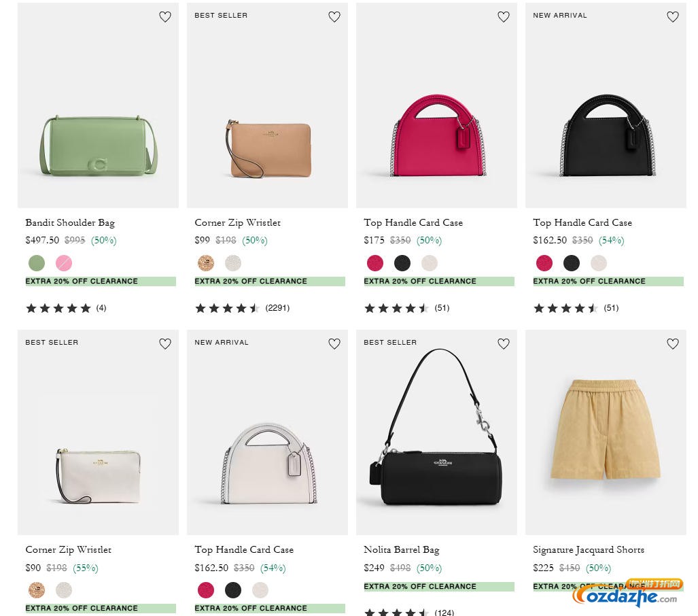The image size is (698, 616).
Task: Select green swatch for Bandit Shoulder Bag
Action: 37,263
